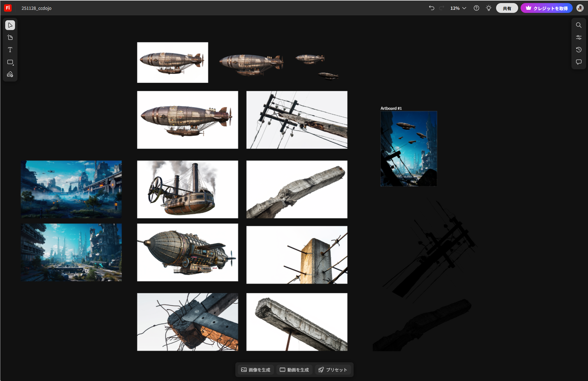Click the クレジットを取得 button
This screenshot has height=381, width=588.
pos(547,8)
